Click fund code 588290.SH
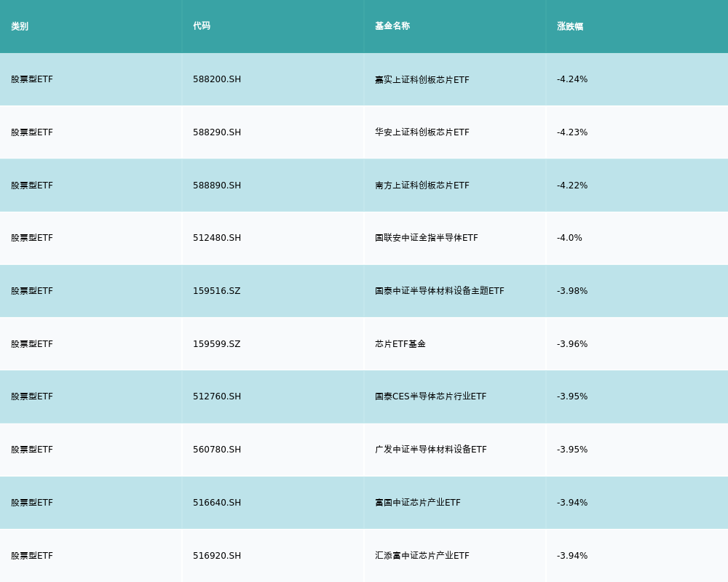728x582 pixels. pos(217,132)
